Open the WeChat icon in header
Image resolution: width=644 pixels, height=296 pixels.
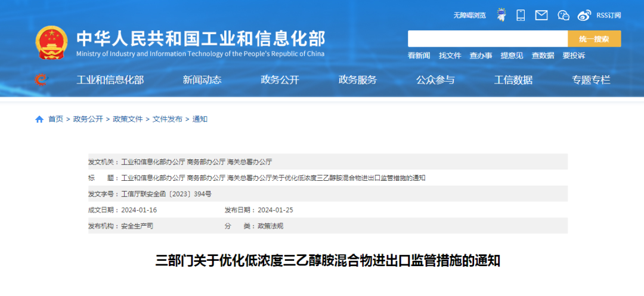(x=563, y=15)
